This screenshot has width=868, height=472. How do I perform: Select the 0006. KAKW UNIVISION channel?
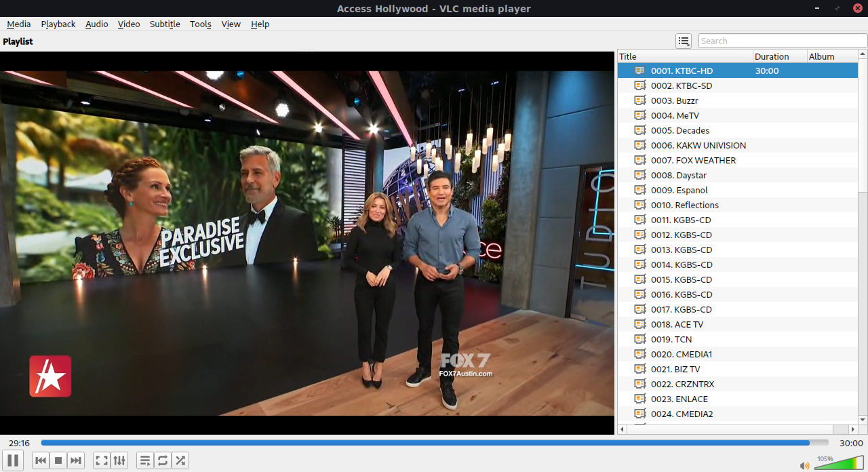tap(737, 145)
